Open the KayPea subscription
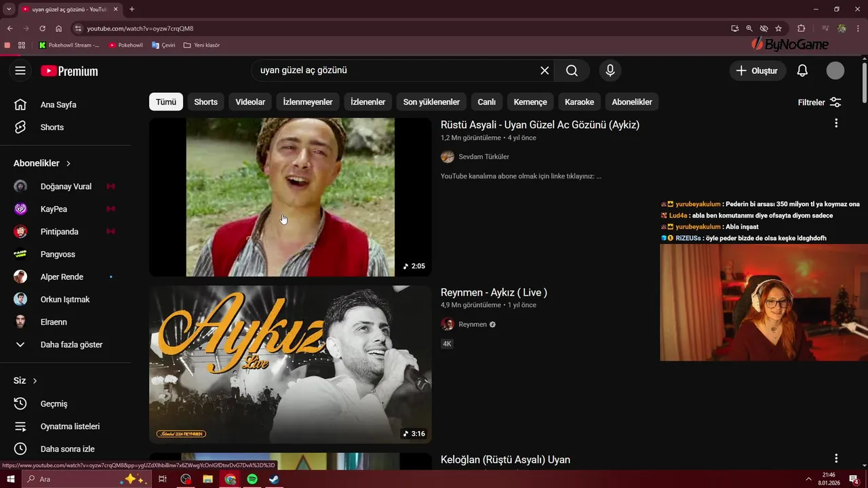 [x=54, y=209]
